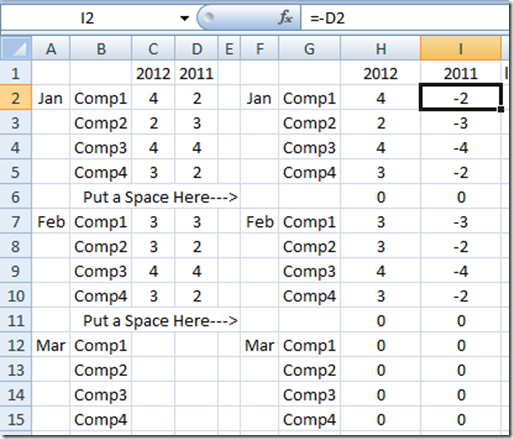Select row 6 header
The image size is (513, 439).
pyautogui.click(x=16, y=197)
